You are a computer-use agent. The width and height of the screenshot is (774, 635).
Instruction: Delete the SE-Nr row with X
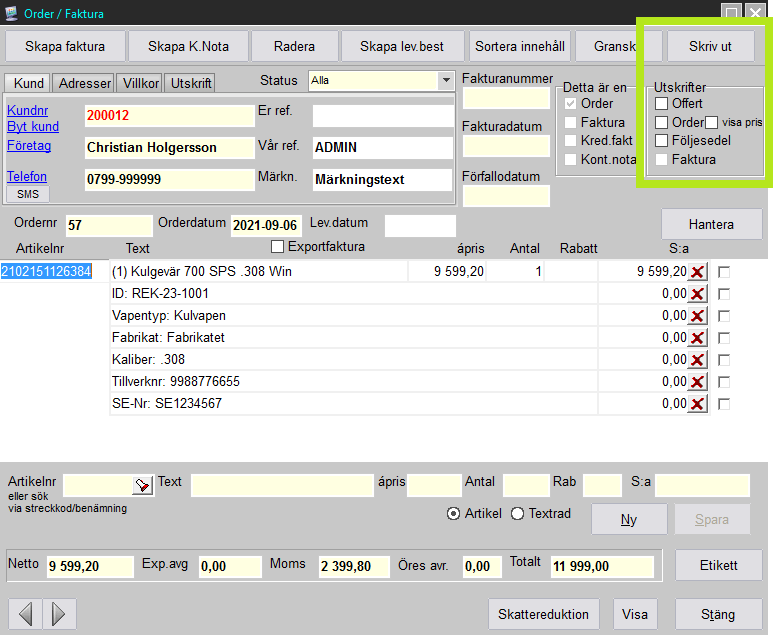pyautogui.click(x=697, y=404)
